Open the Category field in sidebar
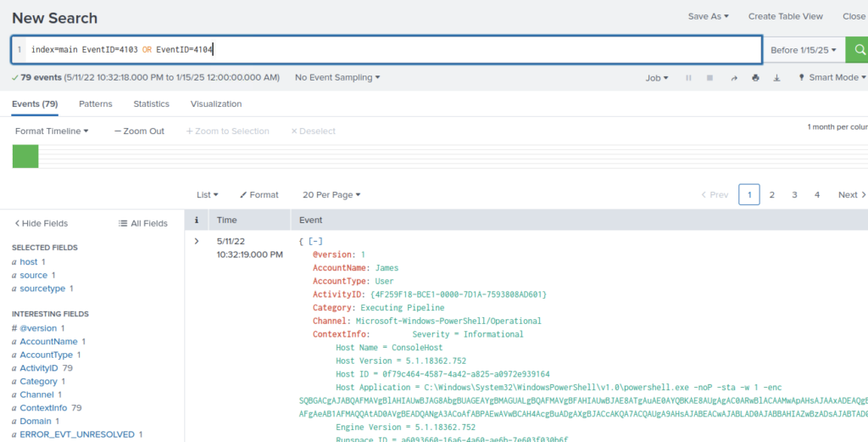The width and height of the screenshot is (868, 442). point(39,382)
